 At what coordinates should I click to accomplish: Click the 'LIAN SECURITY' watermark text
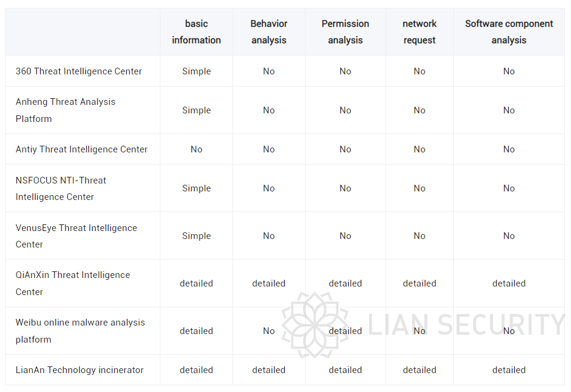(x=467, y=324)
